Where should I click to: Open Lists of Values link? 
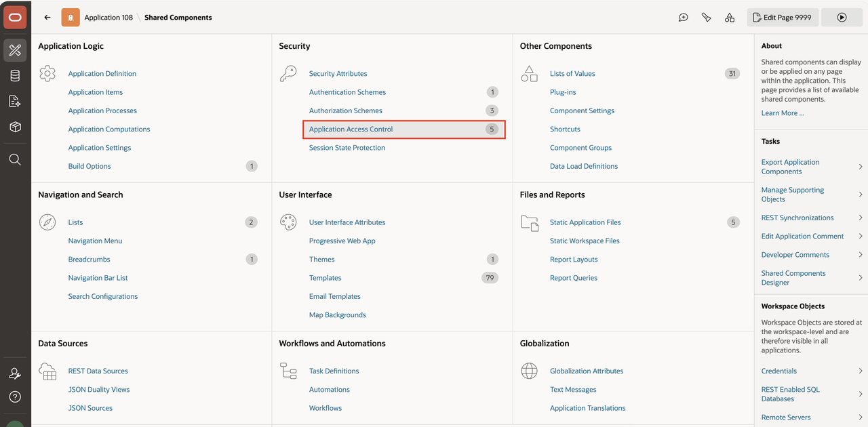[x=572, y=74]
